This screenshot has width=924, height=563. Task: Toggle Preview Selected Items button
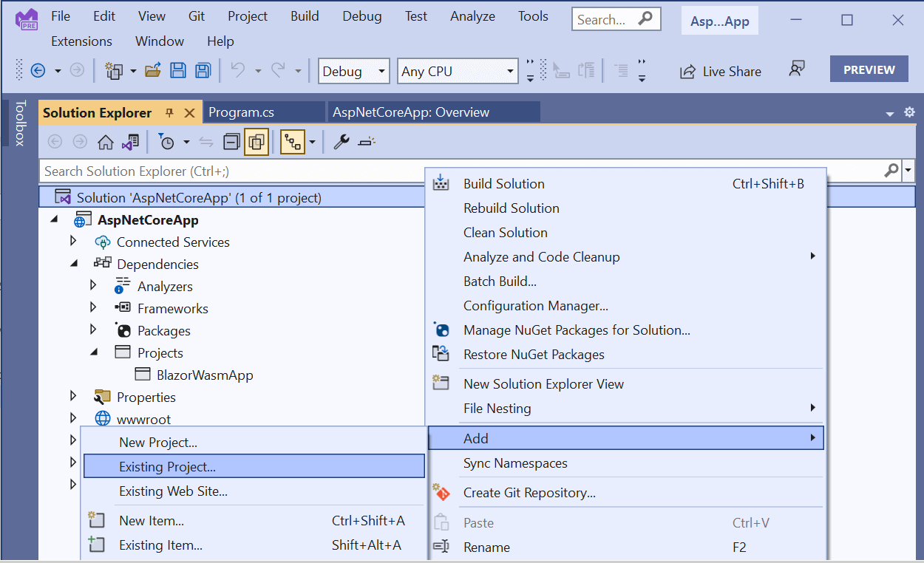point(367,142)
